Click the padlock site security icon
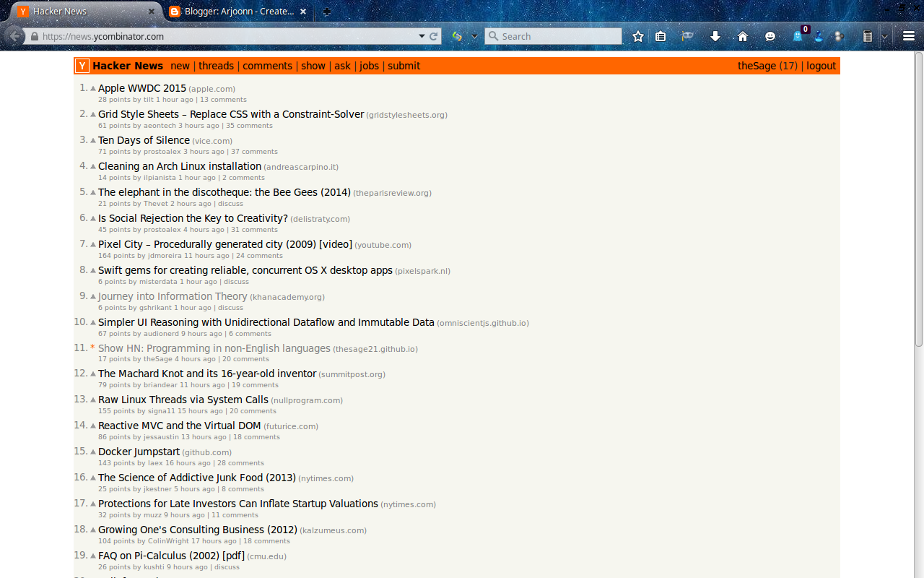Viewport: 924px width, 578px height. (x=34, y=36)
